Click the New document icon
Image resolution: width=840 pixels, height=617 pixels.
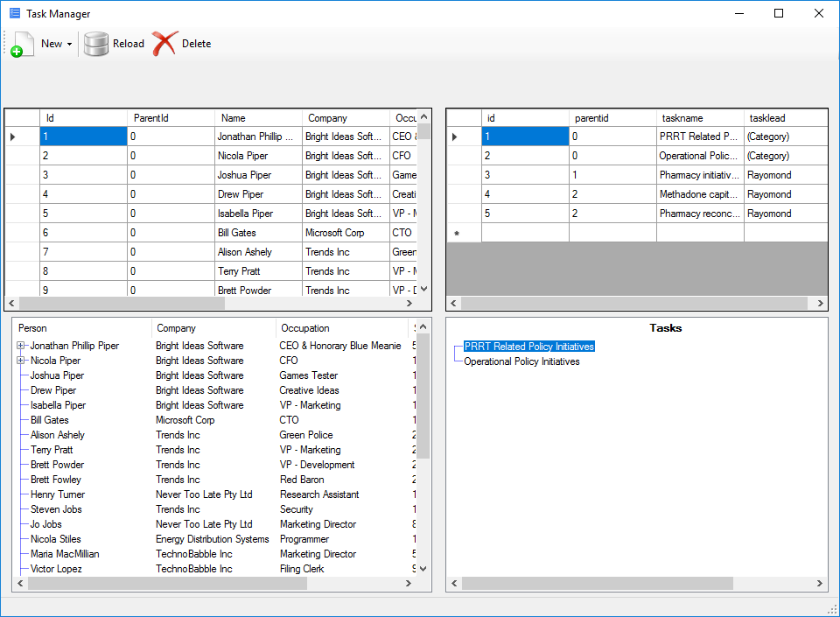coord(21,44)
